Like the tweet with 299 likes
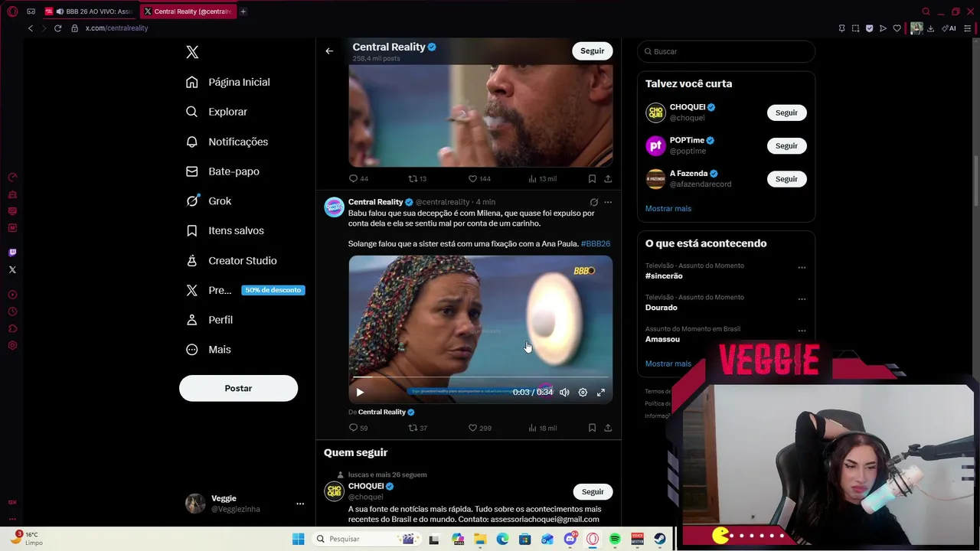 [480, 428]
